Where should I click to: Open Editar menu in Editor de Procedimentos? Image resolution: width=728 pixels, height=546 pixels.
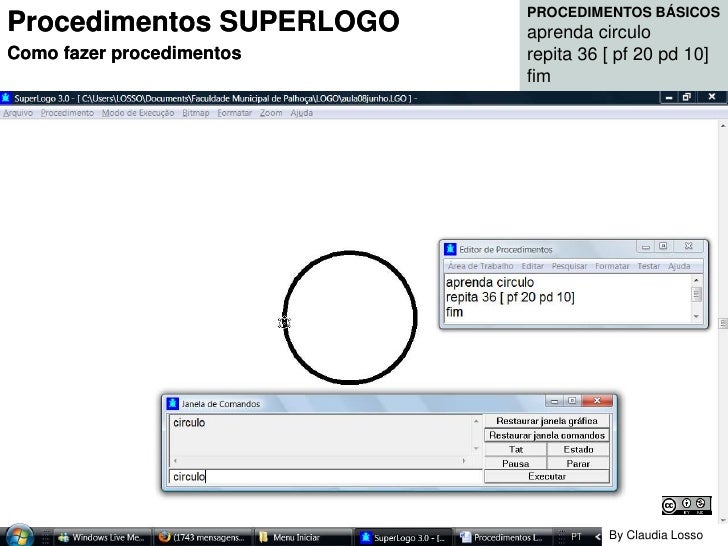532,266
